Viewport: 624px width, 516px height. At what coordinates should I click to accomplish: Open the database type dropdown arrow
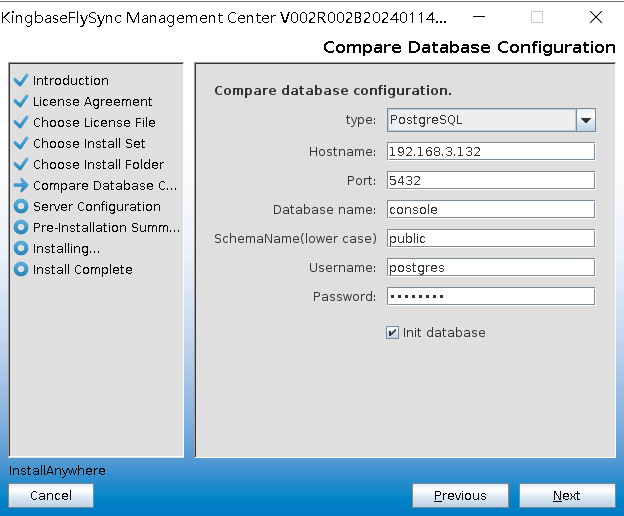click(x=585, y=120)
